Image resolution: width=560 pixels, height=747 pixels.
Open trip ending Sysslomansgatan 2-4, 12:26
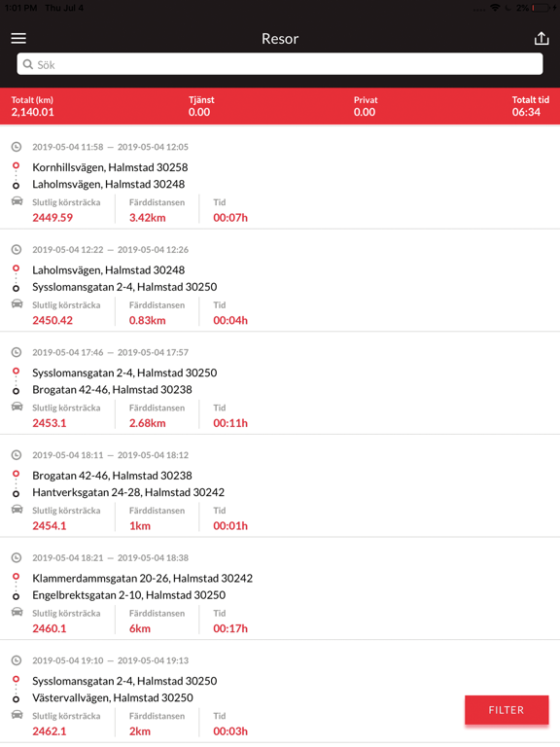point(124,287)
